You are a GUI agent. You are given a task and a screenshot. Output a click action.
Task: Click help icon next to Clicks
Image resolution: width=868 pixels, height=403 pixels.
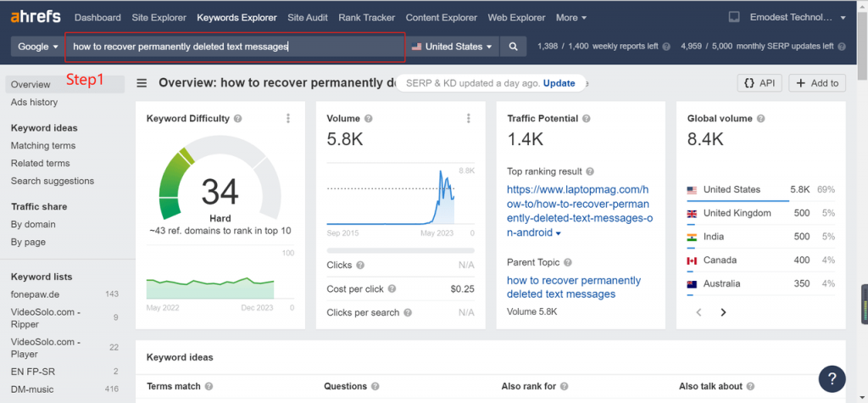tap(360, 266)
